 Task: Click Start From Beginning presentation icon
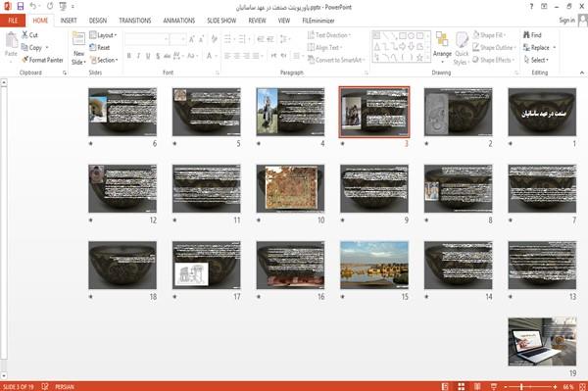(63, 7)
